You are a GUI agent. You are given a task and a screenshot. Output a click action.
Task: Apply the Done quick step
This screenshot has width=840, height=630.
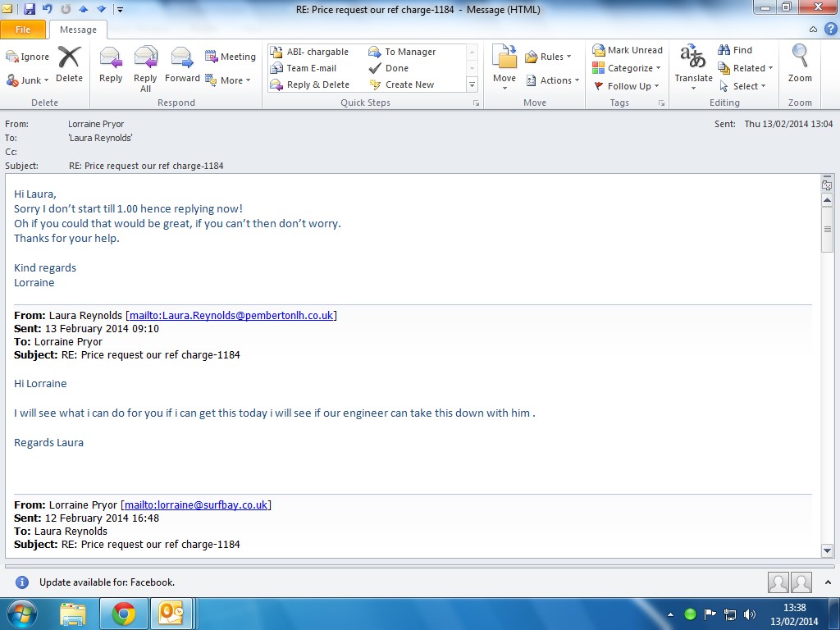396,68
